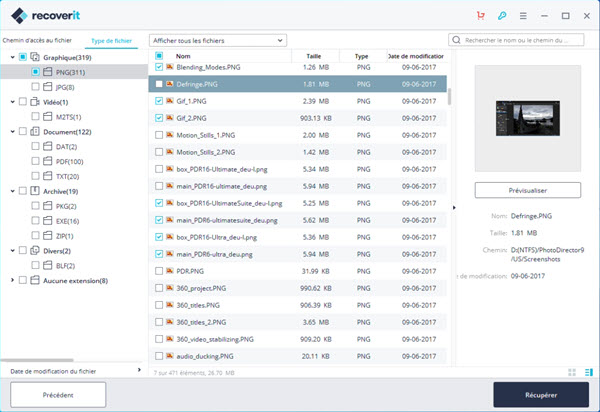Screen dimensions: 600x412
Task: Select ZIP(1) in the tree
Action: point(64,236)
